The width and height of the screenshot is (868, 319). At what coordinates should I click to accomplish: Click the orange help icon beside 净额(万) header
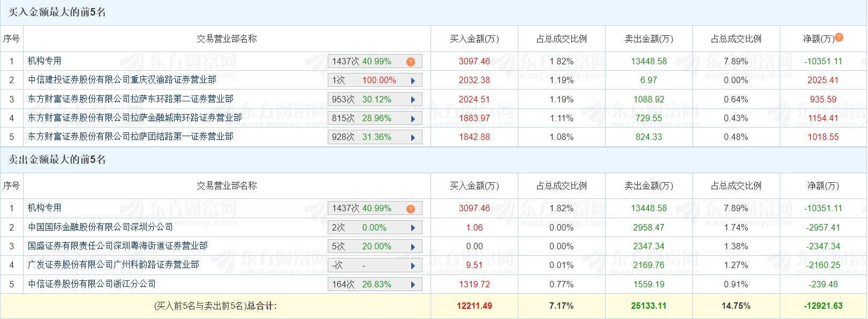click(839, 38)
